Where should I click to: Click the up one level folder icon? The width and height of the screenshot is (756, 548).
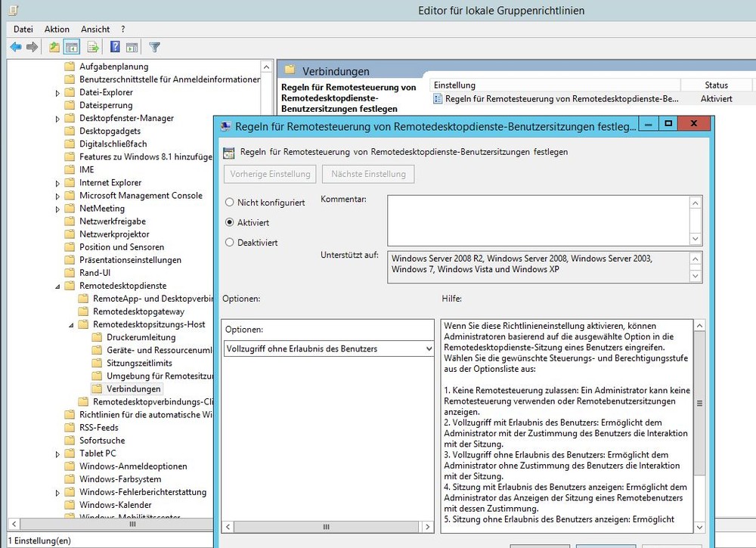pos(54,47)
